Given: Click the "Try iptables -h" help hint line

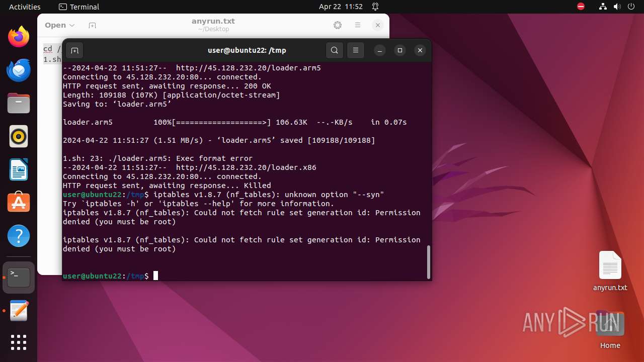Looking at the screenshot, I should point(199,204).
